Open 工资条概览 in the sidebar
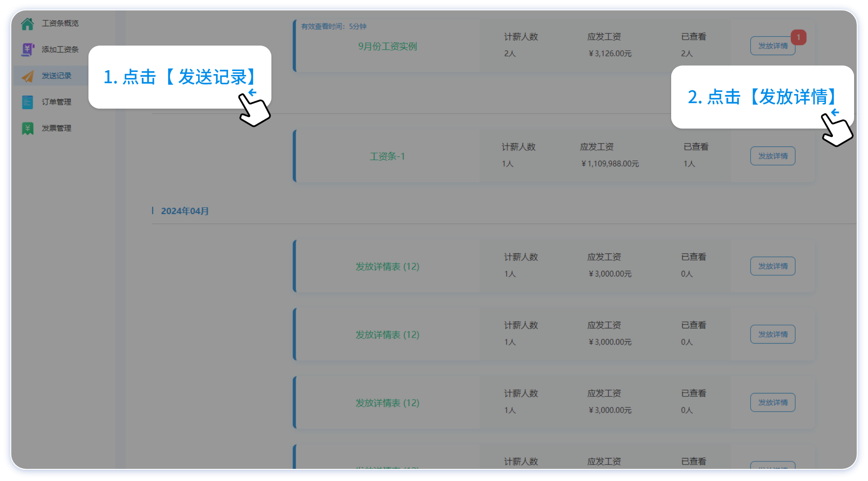Viewport: 868px width, 481px height. click(60, 23)
